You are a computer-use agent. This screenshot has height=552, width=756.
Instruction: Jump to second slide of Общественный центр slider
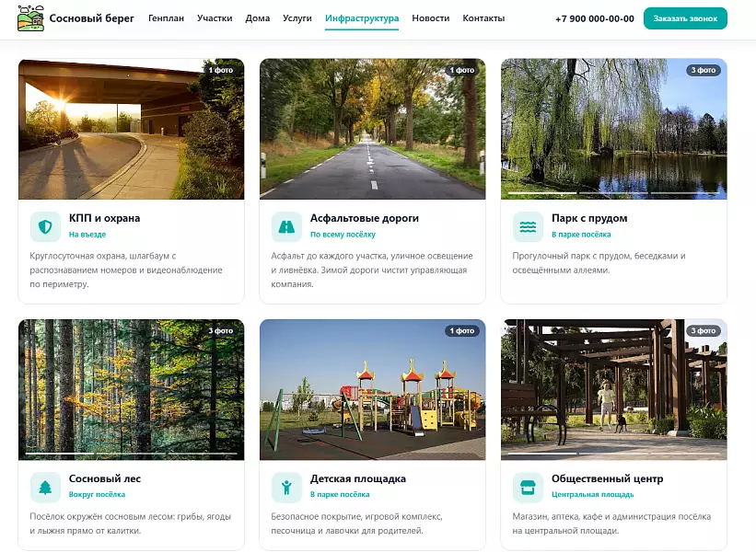614,454
